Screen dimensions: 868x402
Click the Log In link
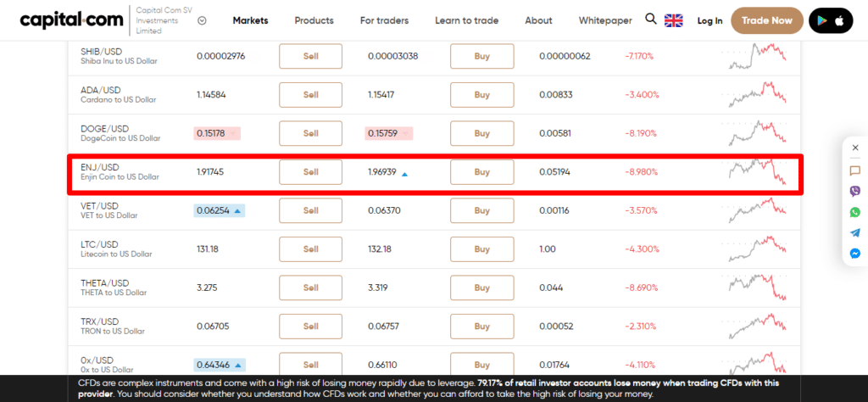(709, 20)
